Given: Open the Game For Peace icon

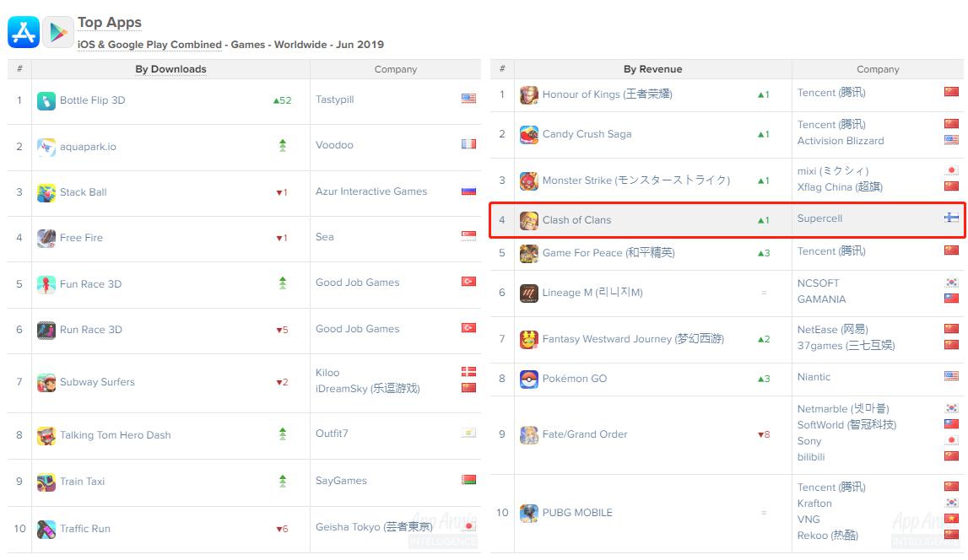Looking at the screenshot, I should click(529, 254).
